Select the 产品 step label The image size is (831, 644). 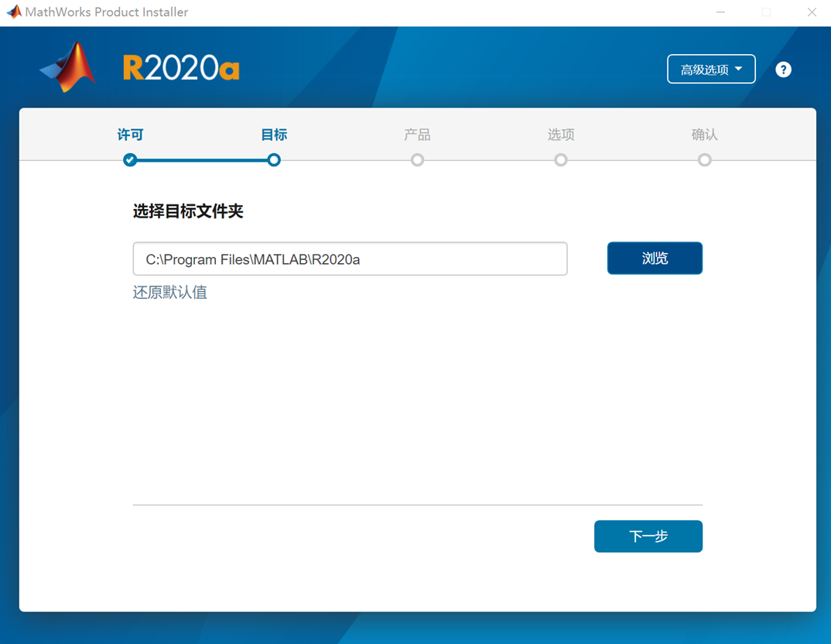click(417, 135)
